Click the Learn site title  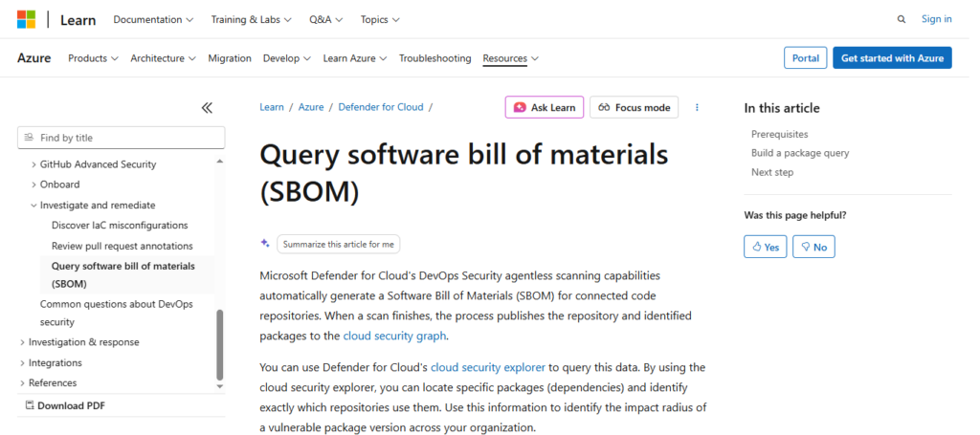[x=78, y=20]
